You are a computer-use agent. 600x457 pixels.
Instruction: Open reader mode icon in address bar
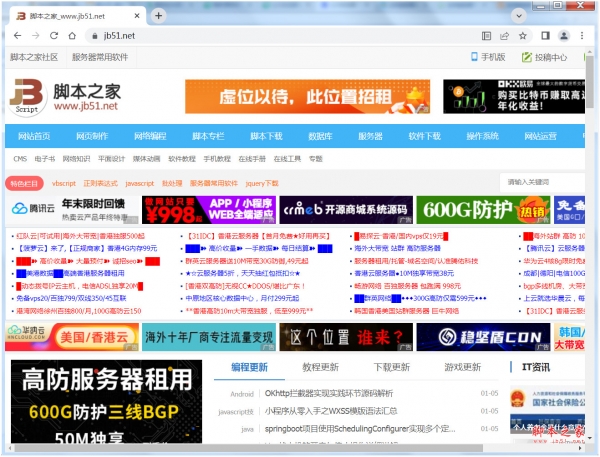click(x=486, y=36)
